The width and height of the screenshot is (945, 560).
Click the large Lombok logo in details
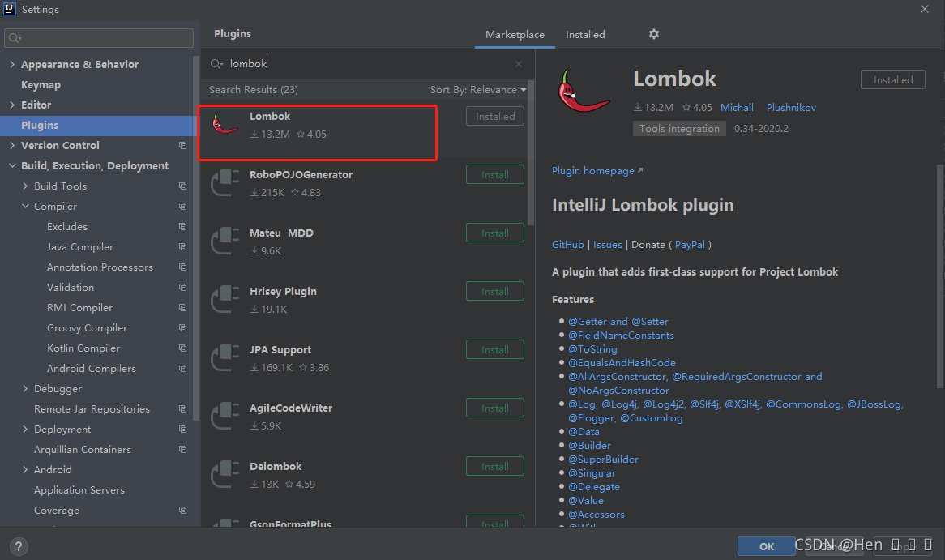pos(583,92)
